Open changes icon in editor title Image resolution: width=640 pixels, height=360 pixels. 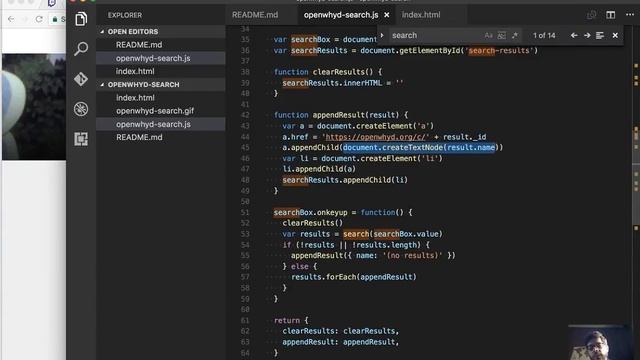(x=591, y=15)
